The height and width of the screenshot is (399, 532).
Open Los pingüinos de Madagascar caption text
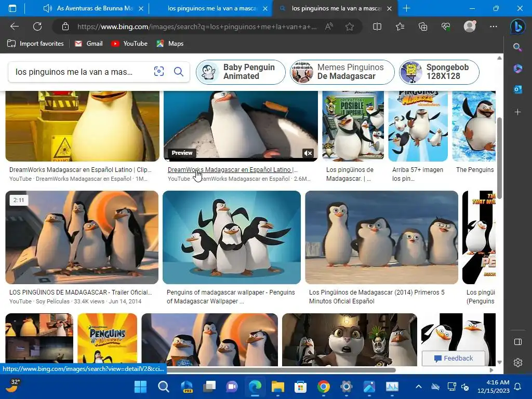point(350,174)
